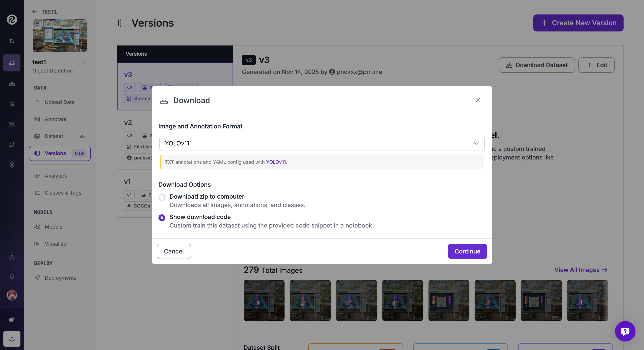The height and width of the screenshot is (350, 644).
Task: Open the Universe planet icon in sidebar
Action: (12, 145)
